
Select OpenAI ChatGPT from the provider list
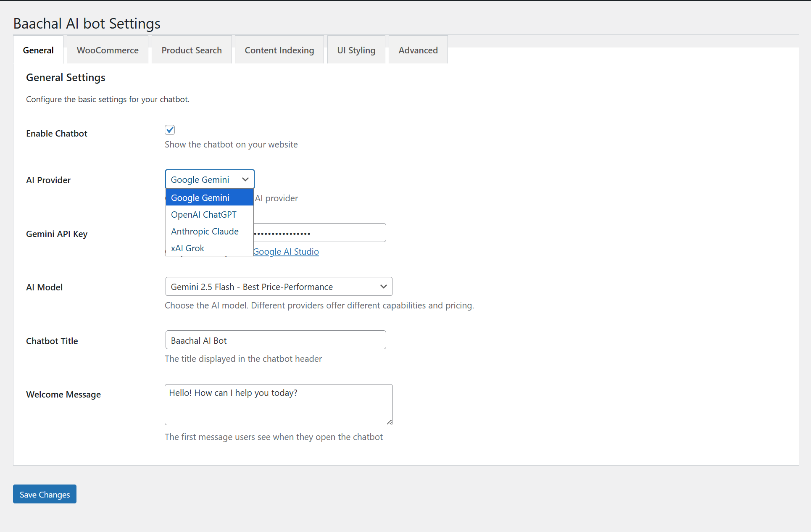pyautogui.click(x=203, y=214)
